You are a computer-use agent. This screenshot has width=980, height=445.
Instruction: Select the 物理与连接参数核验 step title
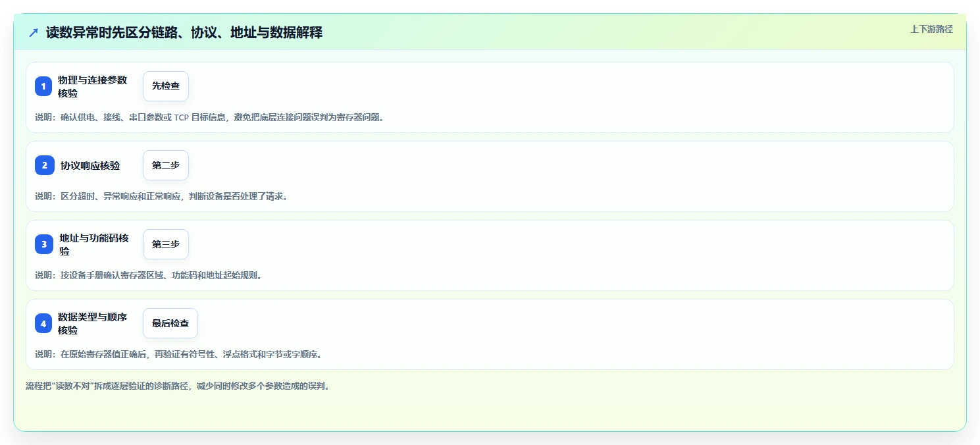click(92, 86)
